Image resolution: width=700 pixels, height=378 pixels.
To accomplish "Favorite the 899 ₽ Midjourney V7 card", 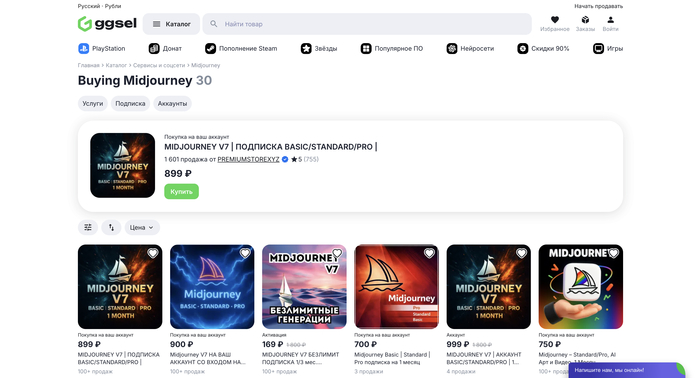I will coord(153,253).
